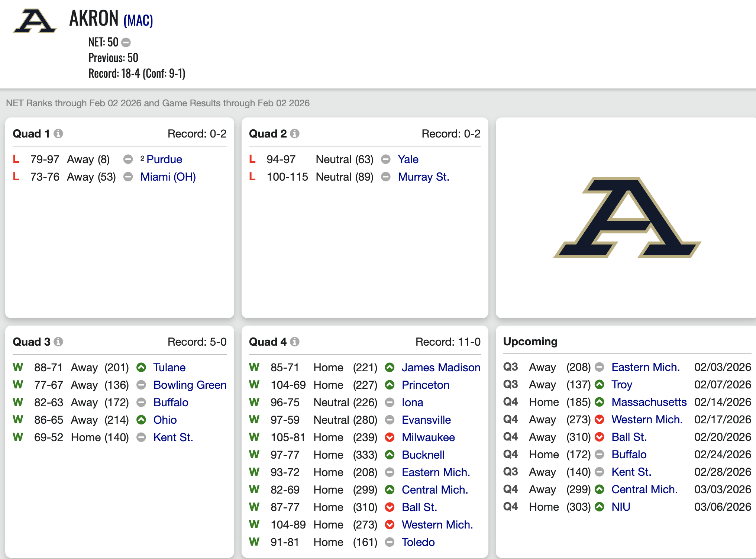Open Murray St. team link

tap(424, 177)
